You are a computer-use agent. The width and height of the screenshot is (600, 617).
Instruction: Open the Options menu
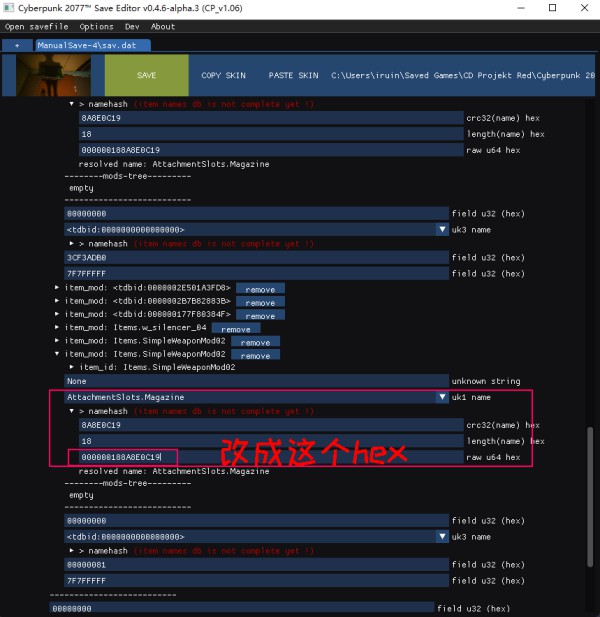point(97,27)
